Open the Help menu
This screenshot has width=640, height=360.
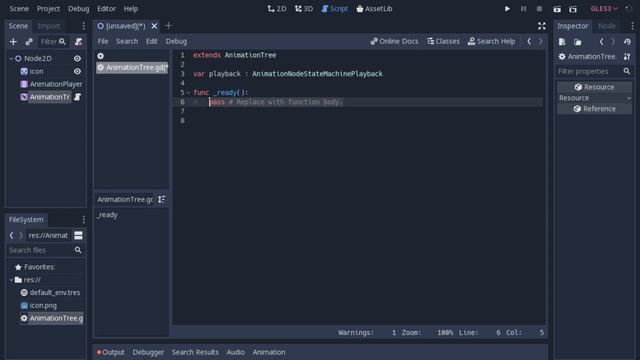point(131,9)
